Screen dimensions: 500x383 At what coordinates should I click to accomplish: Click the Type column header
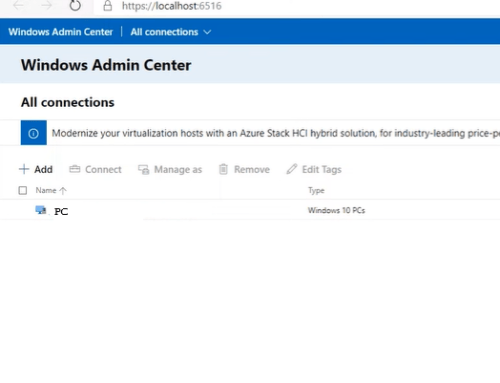(x=316, y=190)
